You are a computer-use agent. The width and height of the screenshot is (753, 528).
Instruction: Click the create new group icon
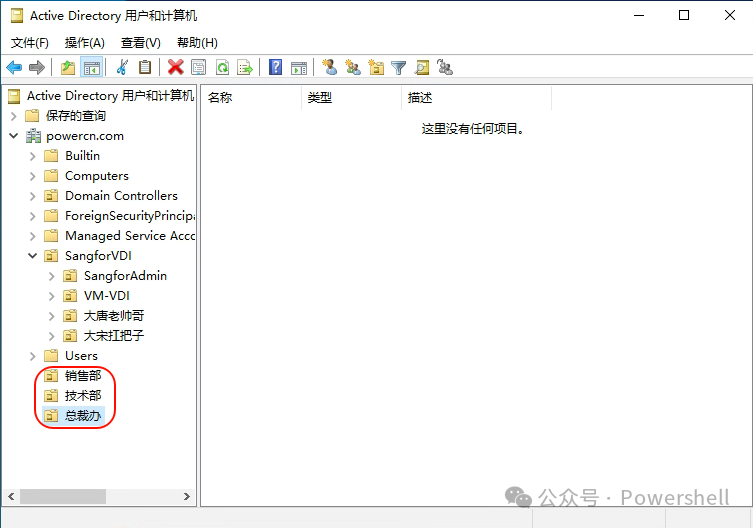[x=353, y=67]
